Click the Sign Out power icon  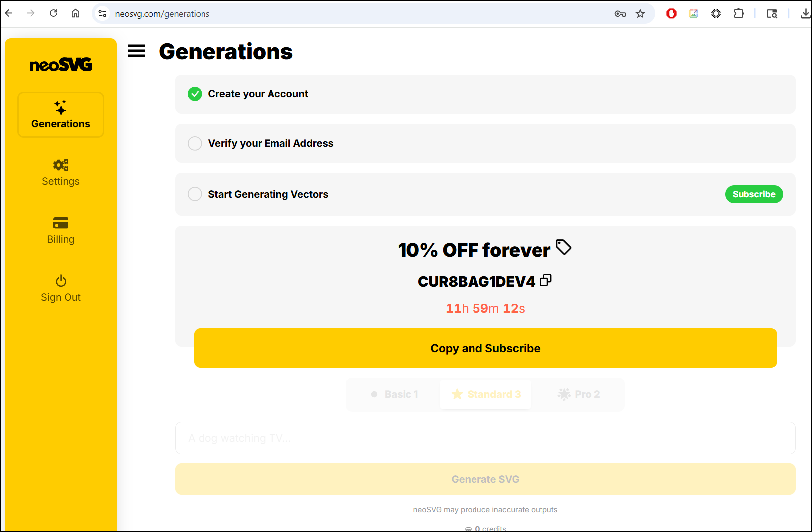[x=61, y=281]
